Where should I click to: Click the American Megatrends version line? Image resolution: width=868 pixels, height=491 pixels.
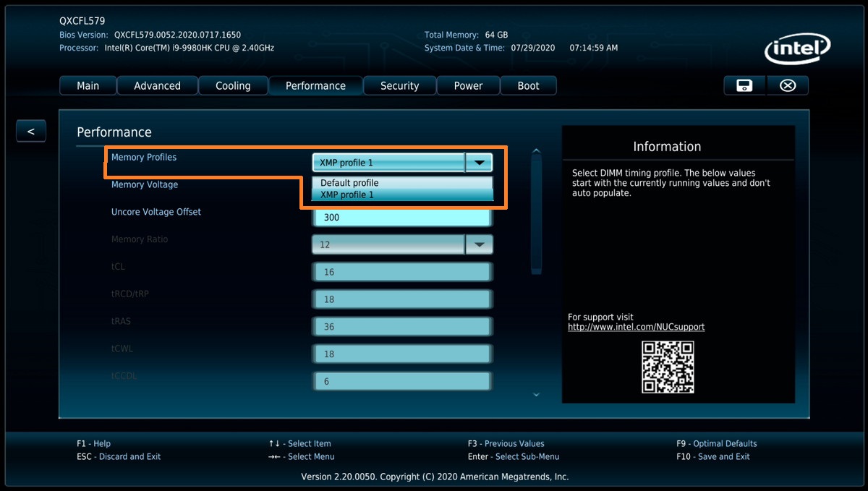pyautogui.click(x=435, y=477)
